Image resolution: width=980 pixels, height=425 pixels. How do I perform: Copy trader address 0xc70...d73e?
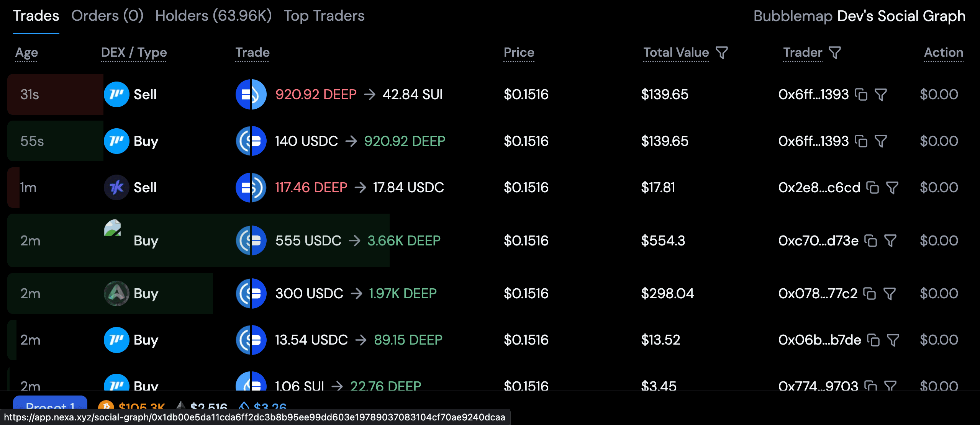click(871, 240)
